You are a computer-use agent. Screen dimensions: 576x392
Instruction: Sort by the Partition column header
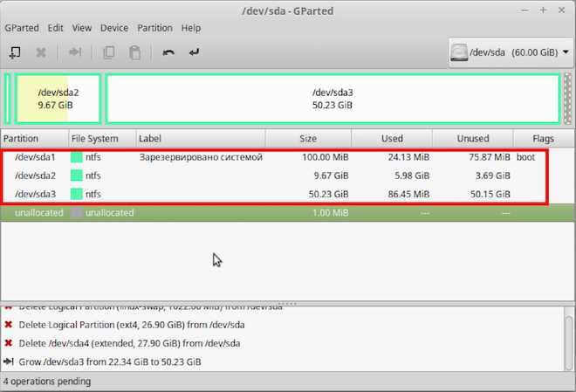(35, 139)
